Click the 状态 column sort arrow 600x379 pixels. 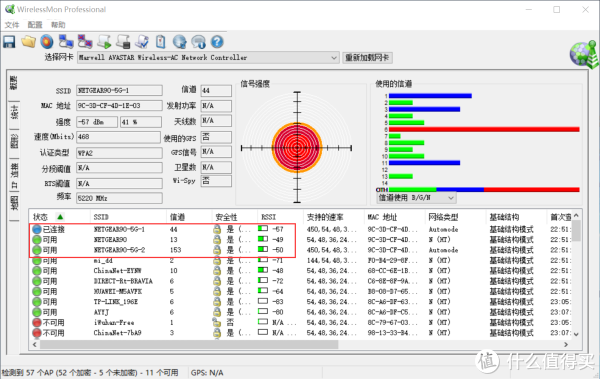click(60, 217)
